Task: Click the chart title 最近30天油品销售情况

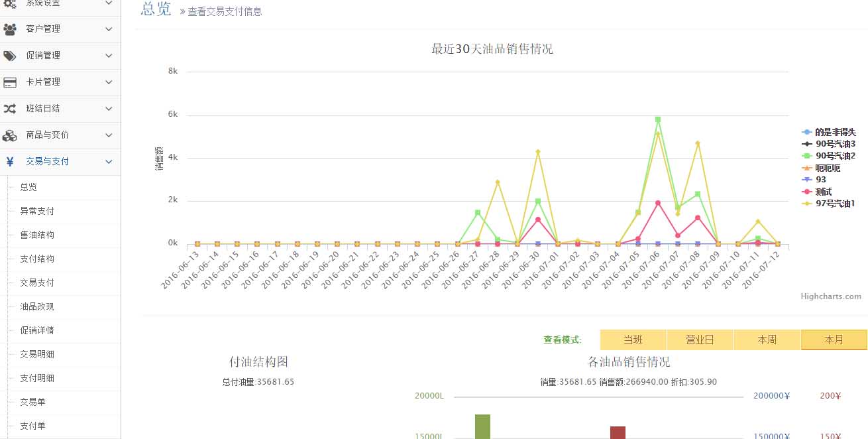Action: tap(492, 49)
